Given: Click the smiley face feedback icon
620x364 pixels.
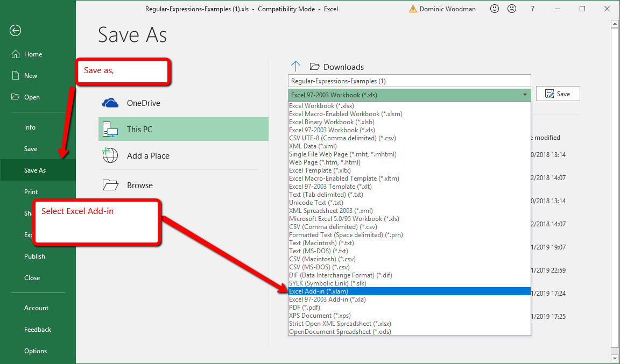Looking at the screenshot, I should coord(495,9).
